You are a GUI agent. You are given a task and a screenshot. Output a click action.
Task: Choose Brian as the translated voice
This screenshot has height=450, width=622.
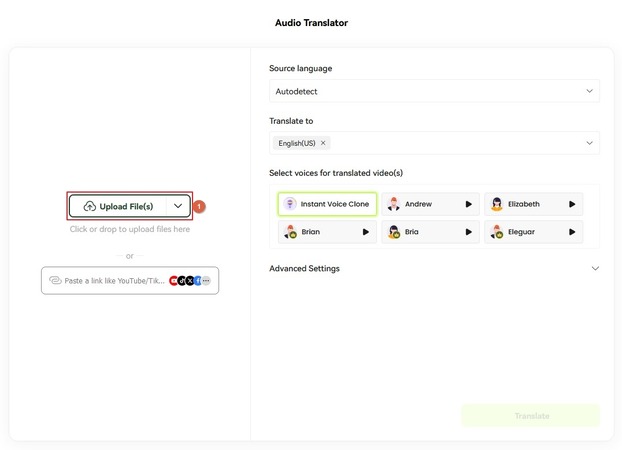click(310, 232)
